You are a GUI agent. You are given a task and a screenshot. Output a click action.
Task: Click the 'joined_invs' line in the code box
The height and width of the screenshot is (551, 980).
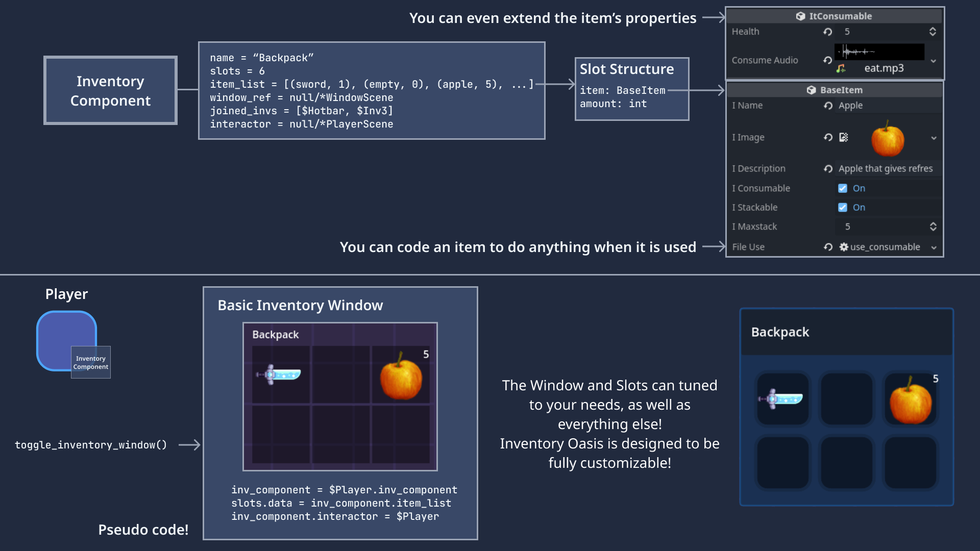(302, 111)
